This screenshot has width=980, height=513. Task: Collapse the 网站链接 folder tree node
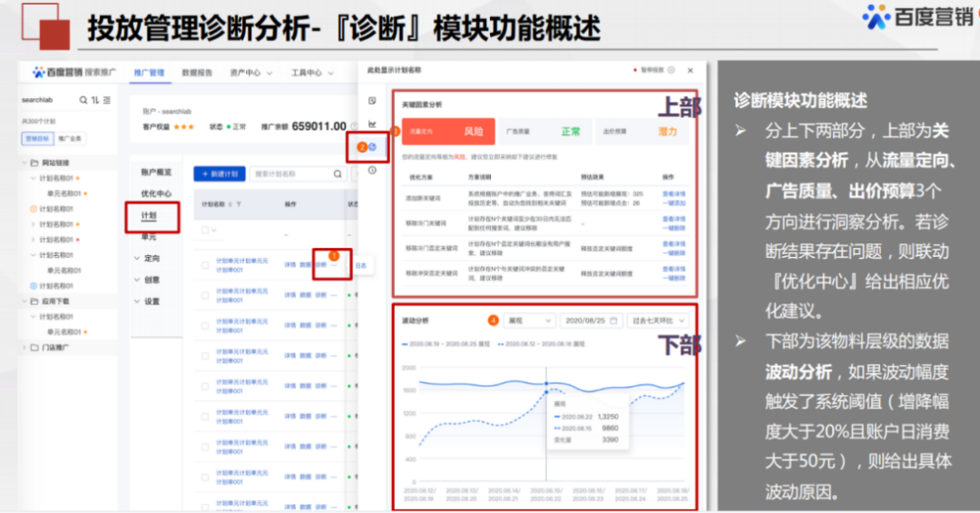pos(24,163)
